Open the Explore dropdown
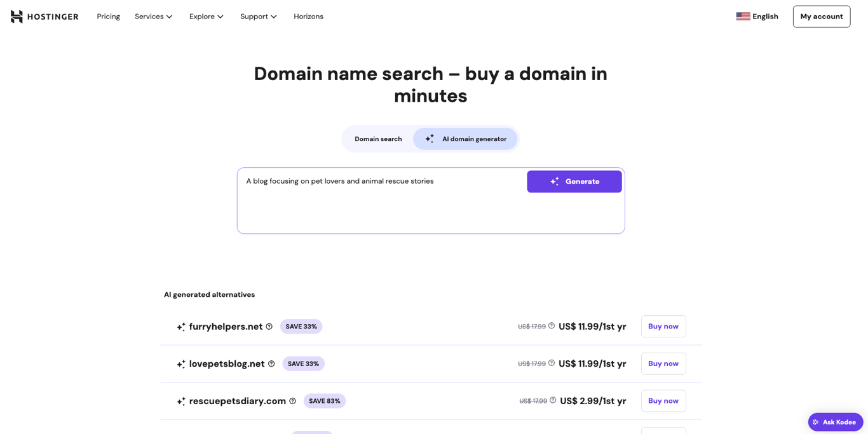 point(206,16)
